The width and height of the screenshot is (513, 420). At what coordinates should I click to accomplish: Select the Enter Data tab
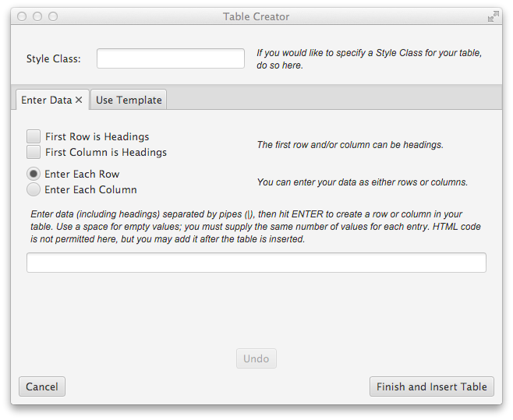(x=46, y=100)
